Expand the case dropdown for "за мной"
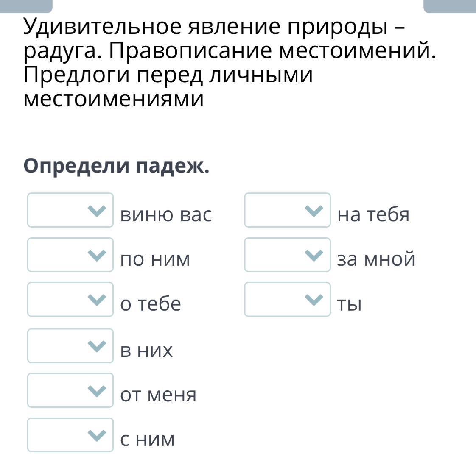This screenshot has width=476, height=476. [x=287, y=255]
